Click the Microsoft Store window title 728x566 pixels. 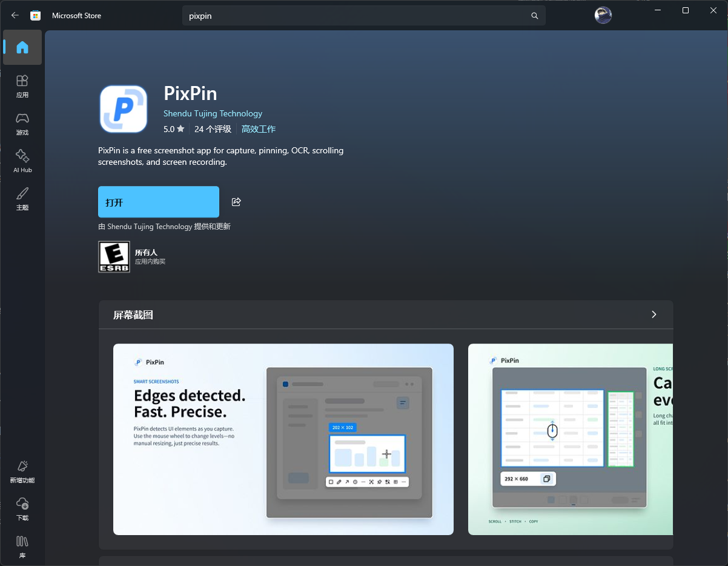[x=76, y=16]
